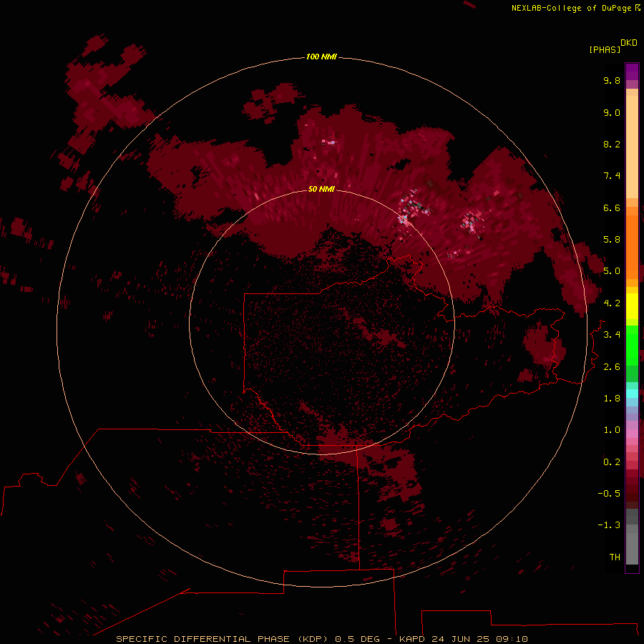Click the 5.8 value on the color scale
Viewport: 644px width, 644px height.
[612, 240]
